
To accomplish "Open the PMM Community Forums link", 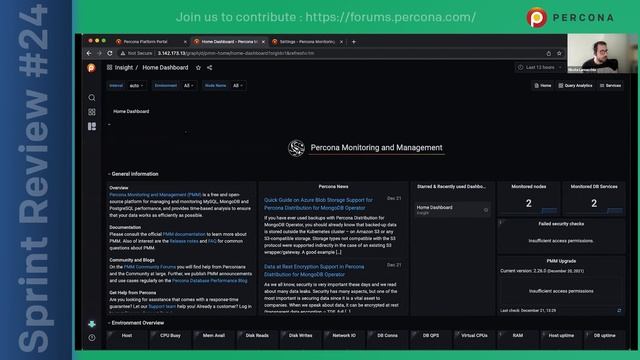I will (150, 267).
